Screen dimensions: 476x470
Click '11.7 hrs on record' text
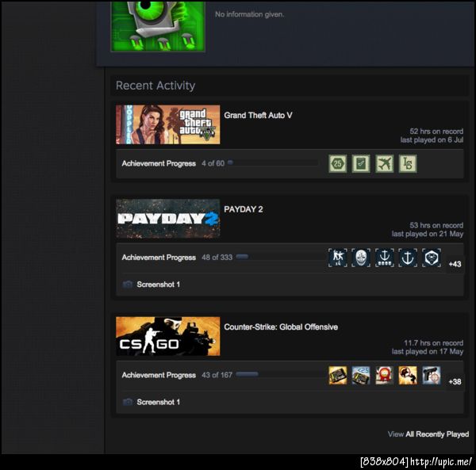pyautogui.click(x=433, y=343)
